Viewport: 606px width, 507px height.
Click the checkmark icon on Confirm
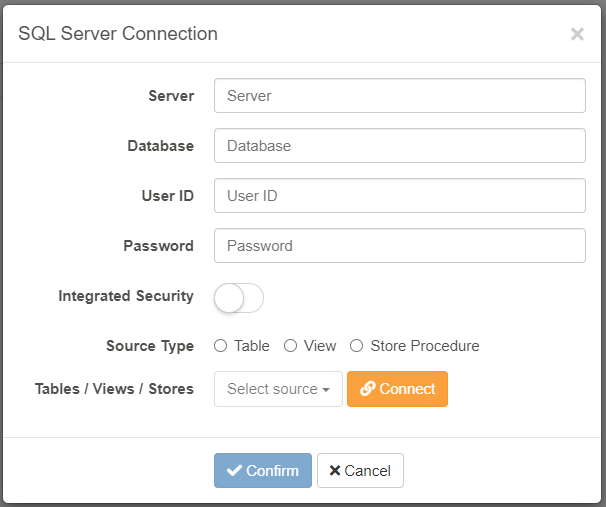click(x=234, y=471)
